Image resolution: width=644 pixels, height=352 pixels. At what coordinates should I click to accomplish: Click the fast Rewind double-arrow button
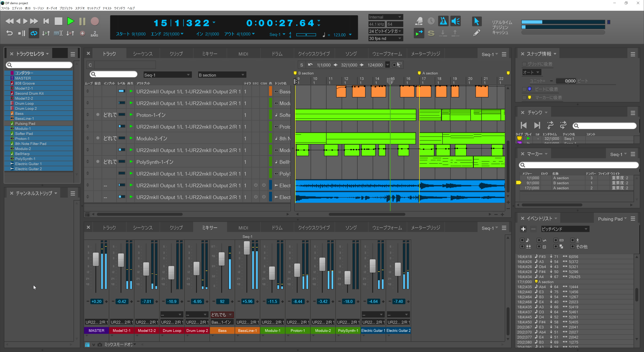pyautogui.click(x=10, y=21)
